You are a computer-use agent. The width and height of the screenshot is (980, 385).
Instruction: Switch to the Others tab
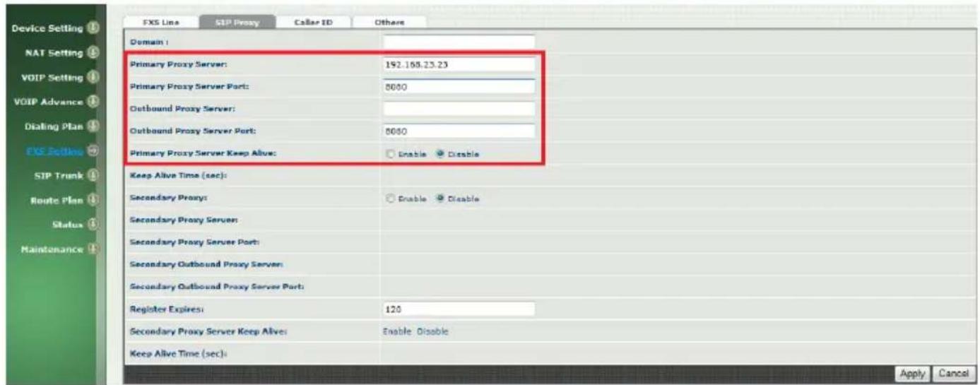tap(389, 22)
